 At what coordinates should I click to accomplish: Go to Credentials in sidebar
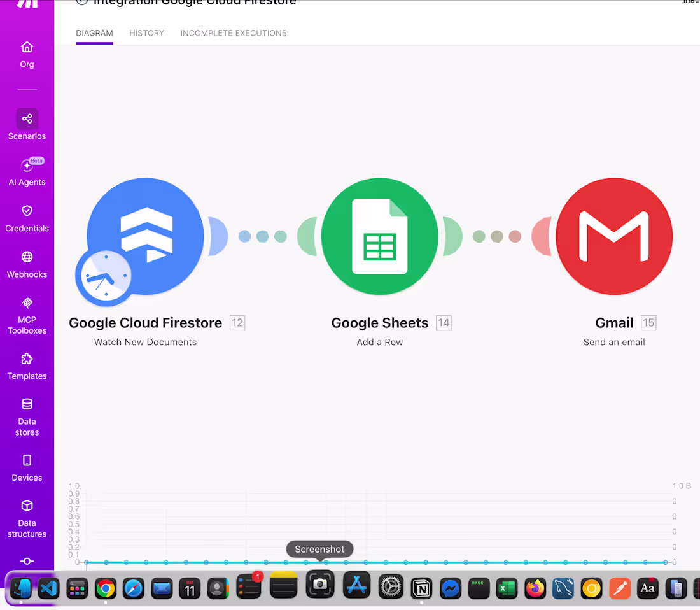point(27,218)
